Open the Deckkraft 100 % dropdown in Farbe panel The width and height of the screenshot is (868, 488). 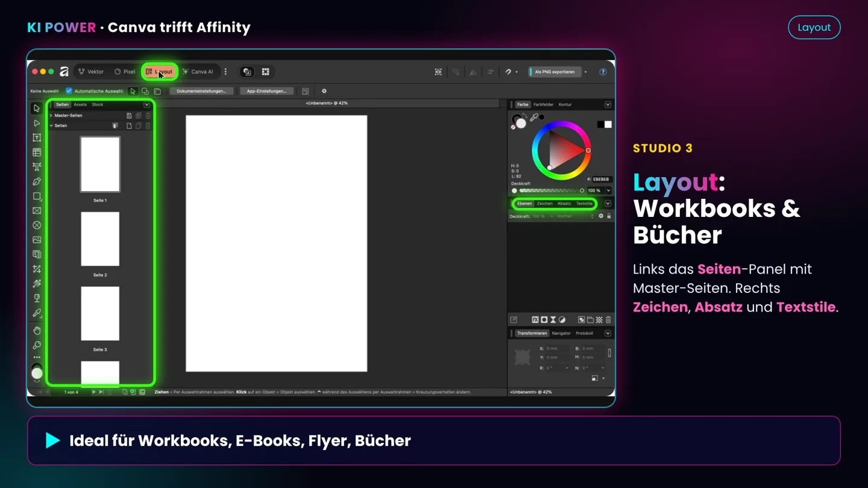point(608,190)
